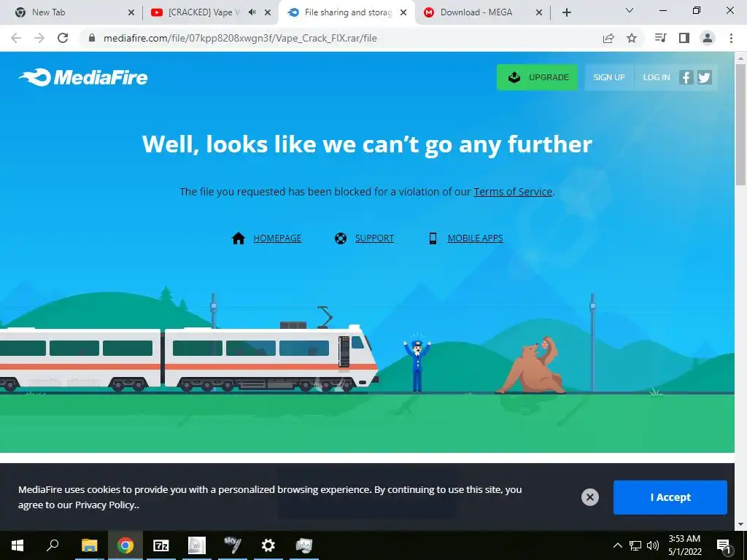This screenshot has height=560, width=747.
Task: Select the File sharing and storage tab
Action: click(347, 12)
